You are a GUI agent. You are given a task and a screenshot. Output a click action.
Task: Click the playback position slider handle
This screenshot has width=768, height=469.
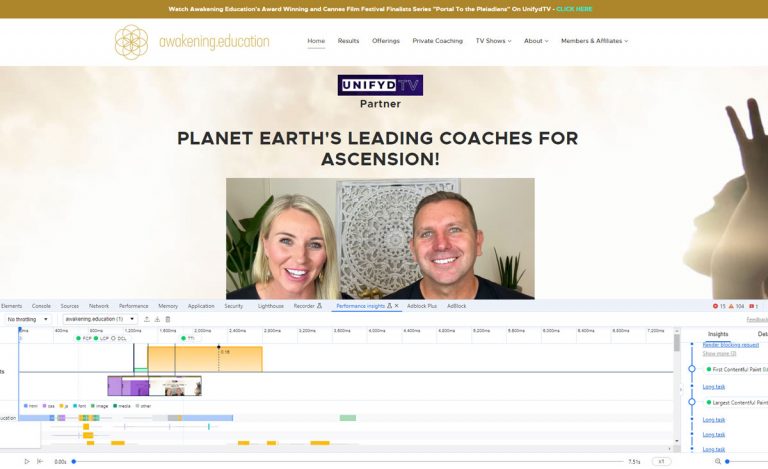(74, 461)
